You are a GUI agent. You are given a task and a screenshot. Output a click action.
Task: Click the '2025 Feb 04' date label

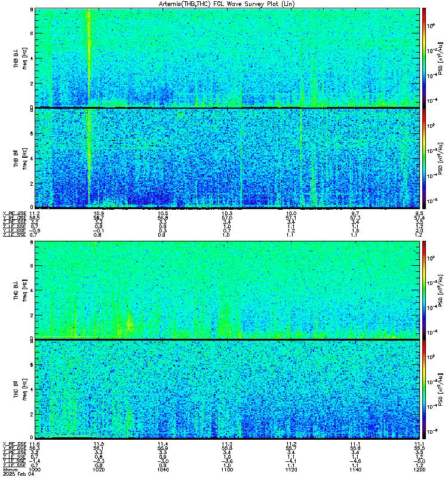18,474
